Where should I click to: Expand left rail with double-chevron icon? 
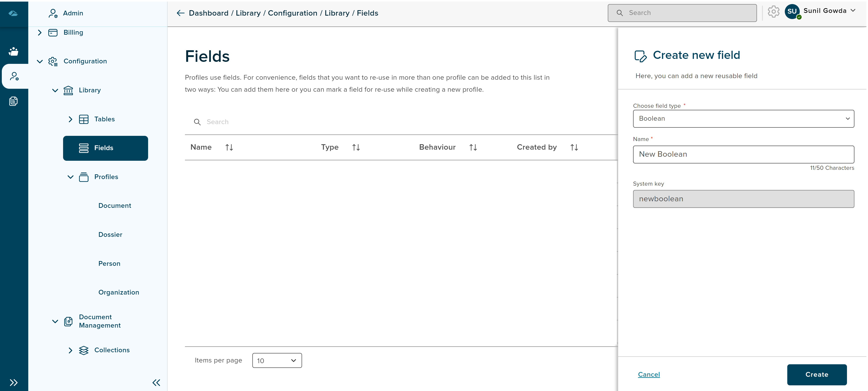coord(14,382)
